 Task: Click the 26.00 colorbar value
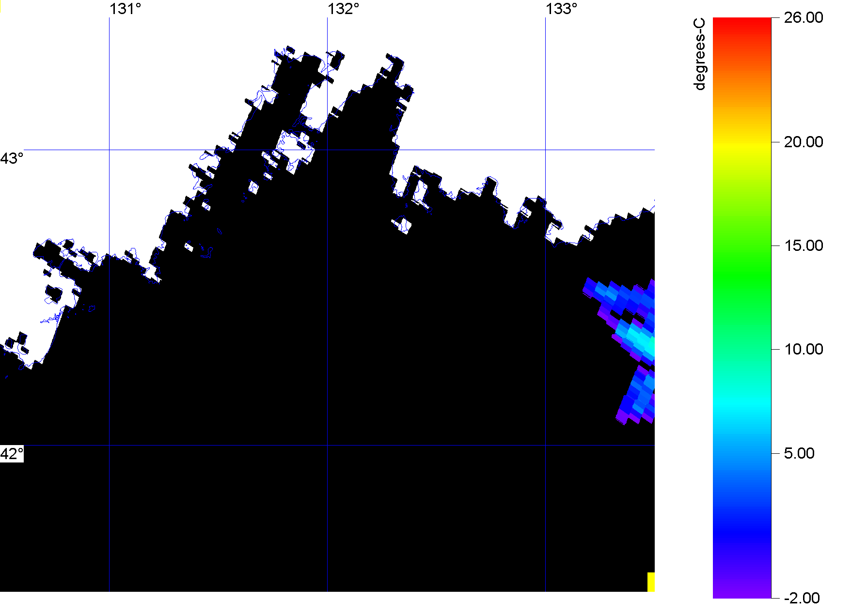(804, 17)
